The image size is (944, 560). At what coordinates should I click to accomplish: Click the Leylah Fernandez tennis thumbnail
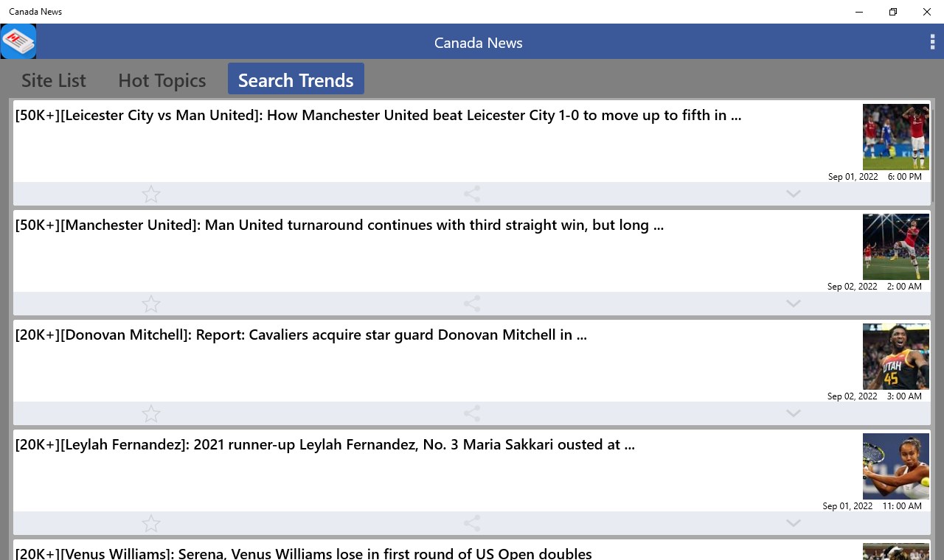(895, 466)
